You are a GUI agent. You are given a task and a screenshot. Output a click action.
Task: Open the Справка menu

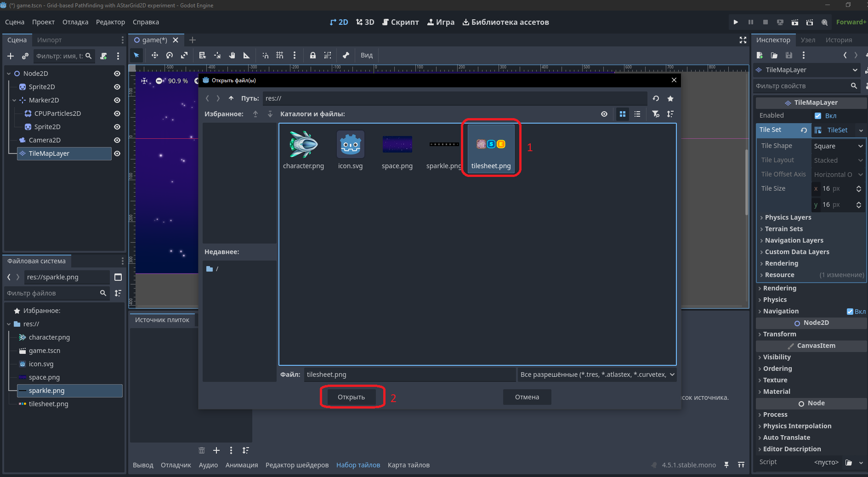click(x=146, y=22)
